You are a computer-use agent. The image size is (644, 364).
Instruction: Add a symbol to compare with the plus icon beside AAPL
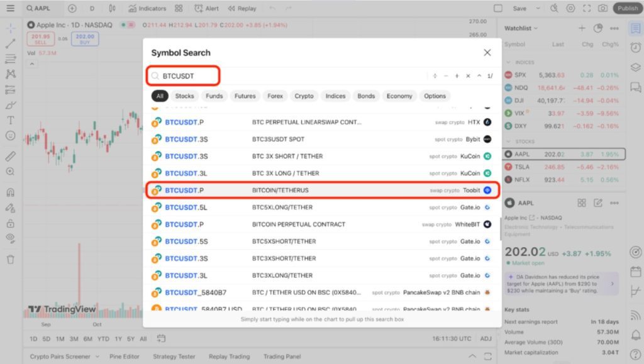tap(72, 8)
